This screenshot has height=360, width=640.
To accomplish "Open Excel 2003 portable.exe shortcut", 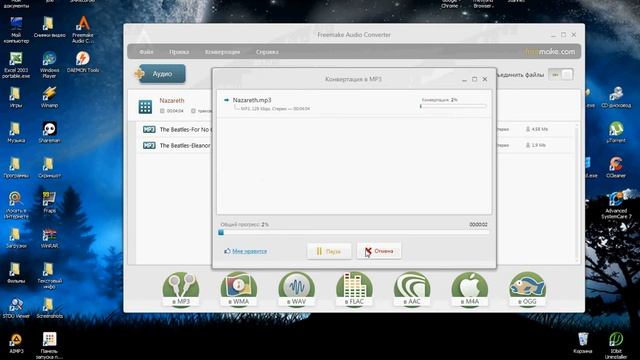I will pos(16,64).
